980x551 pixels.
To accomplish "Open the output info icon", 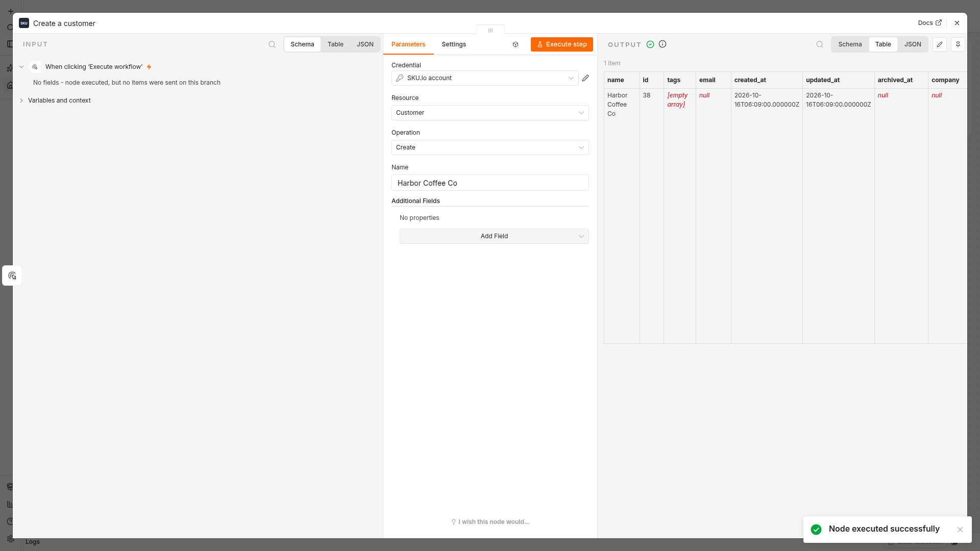I will pos(663,44).
